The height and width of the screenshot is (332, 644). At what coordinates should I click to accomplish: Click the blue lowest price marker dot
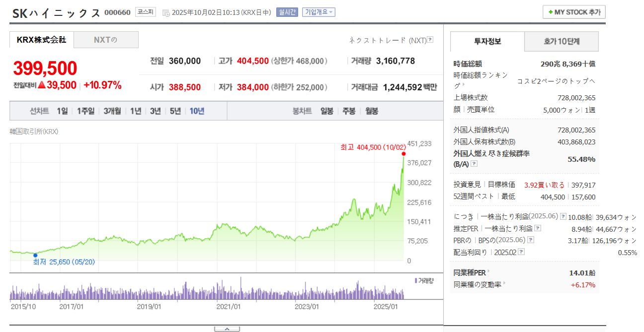click(35, 255)
